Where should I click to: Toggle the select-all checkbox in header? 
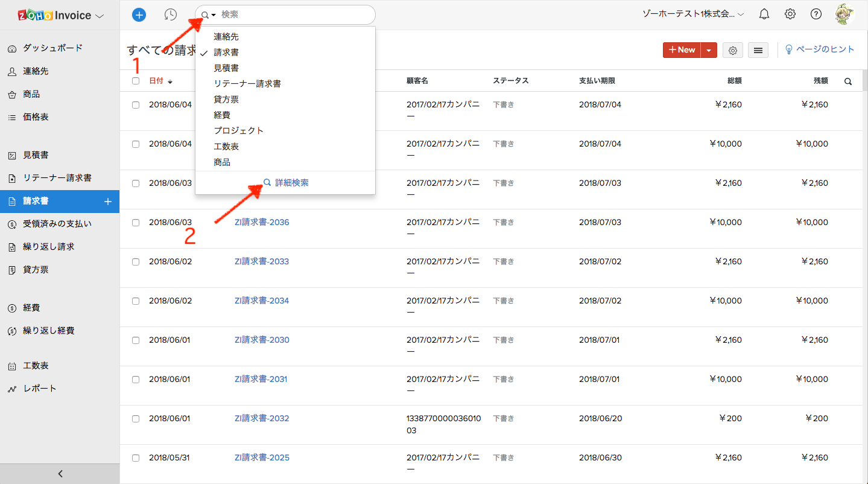[136, 81]
